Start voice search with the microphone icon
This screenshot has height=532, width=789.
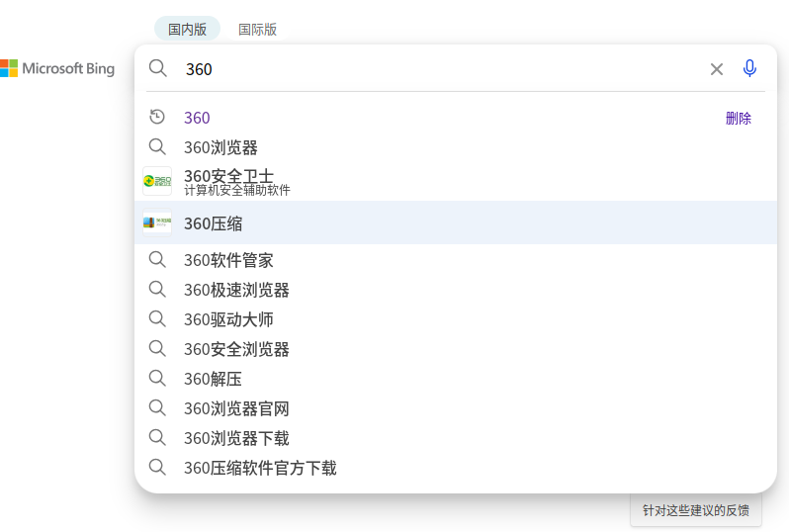pyautogui.click(x=749, y=68)
